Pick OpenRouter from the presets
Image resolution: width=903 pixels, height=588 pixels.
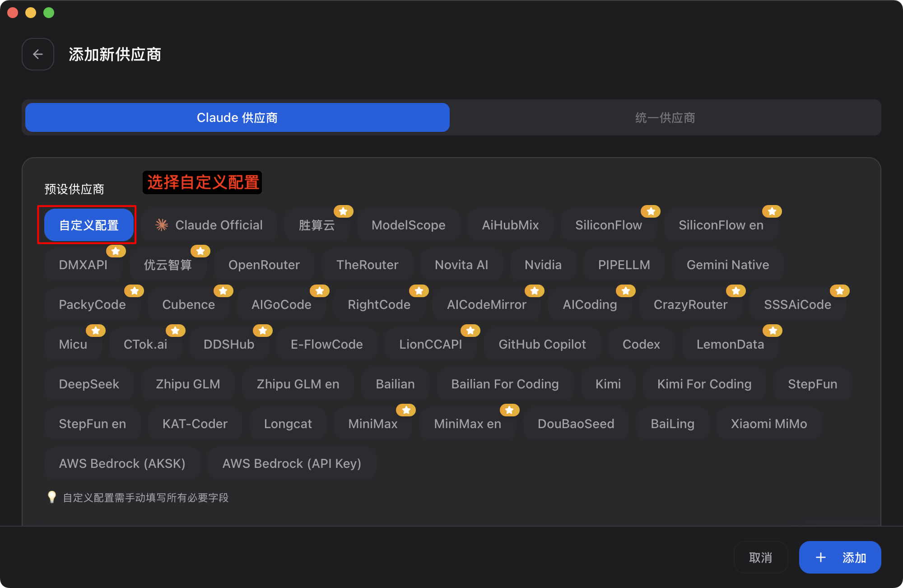tap(264, 265)
